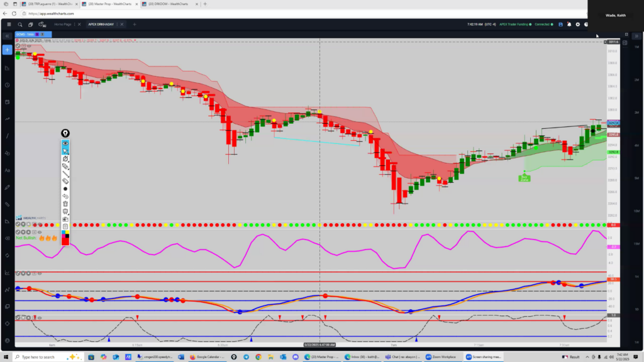Click the blue save layout icon
Image resolution: width=644 pixels, height=362 pixels.
560,25
